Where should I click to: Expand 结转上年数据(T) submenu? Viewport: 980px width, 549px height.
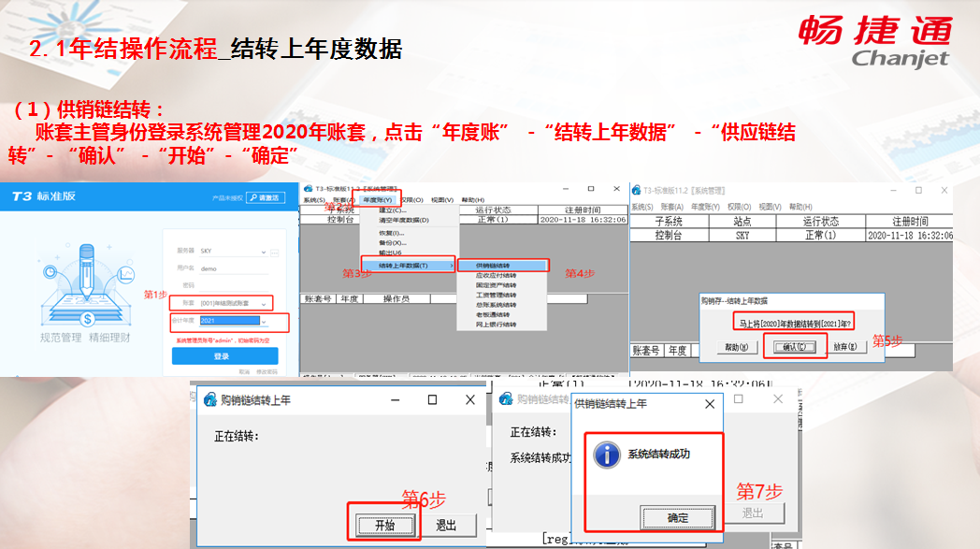coord(410,266)
